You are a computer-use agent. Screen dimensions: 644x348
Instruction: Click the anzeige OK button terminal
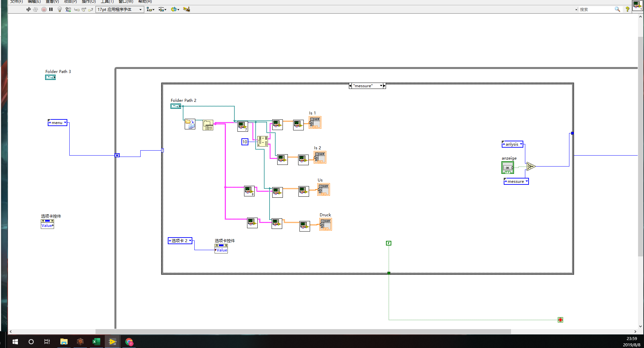click(x=508, y=168)
